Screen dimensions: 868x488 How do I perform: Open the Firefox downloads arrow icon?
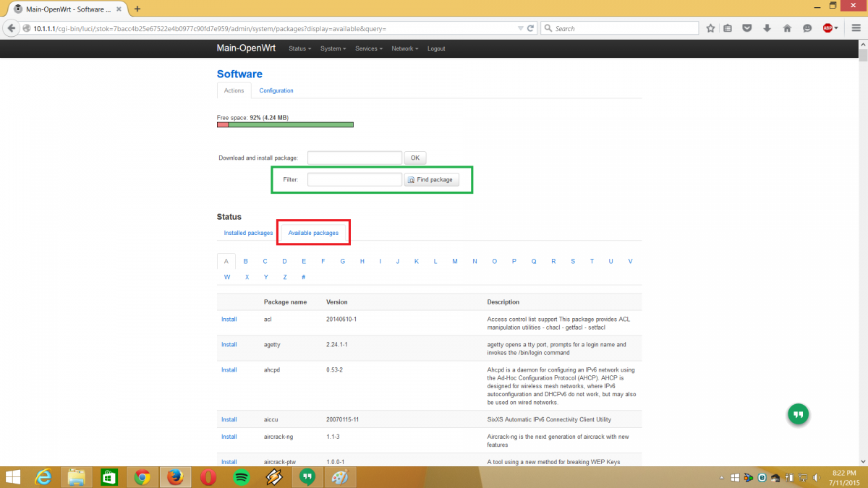click(767, 28)
